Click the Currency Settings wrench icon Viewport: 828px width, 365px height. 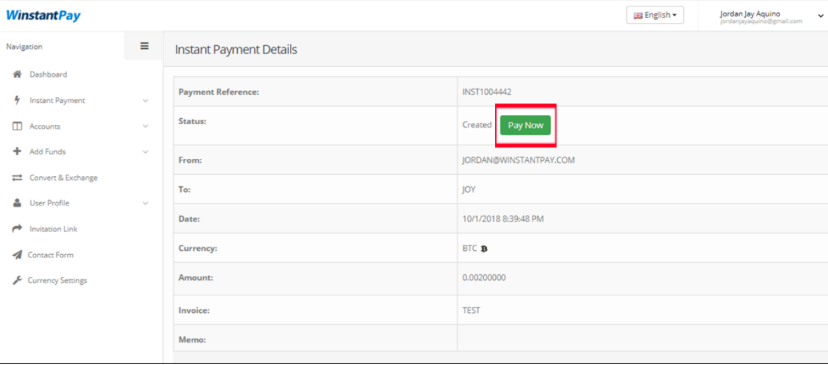pos(16,280)
